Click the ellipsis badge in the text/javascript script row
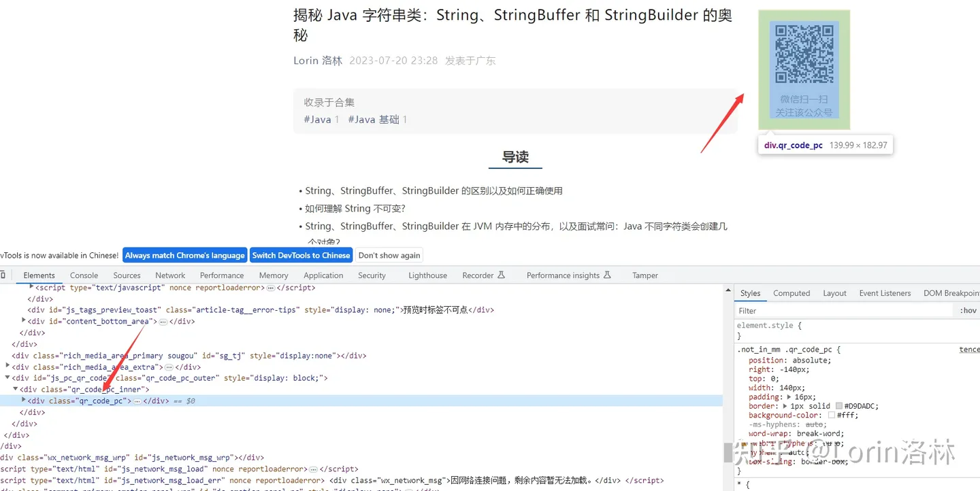Viewport: 980px width, 491px height. point(270,288)
